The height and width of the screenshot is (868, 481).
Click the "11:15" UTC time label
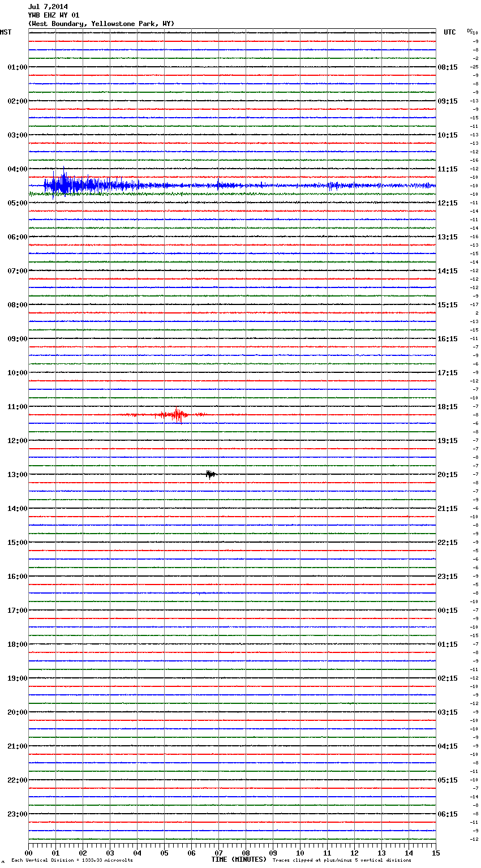[448, 169]
